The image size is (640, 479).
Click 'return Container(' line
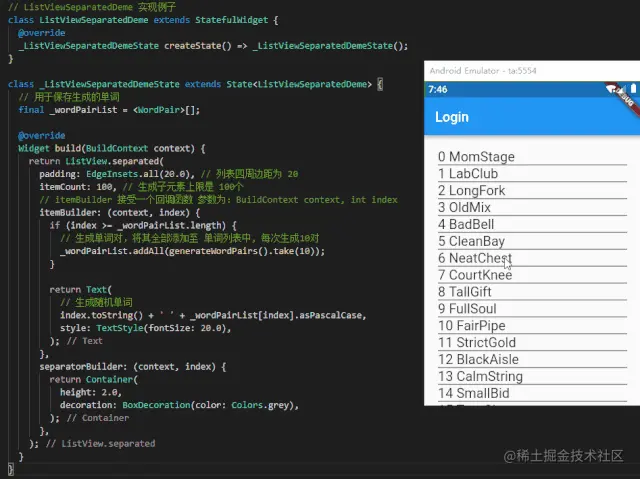click(94, 379)
